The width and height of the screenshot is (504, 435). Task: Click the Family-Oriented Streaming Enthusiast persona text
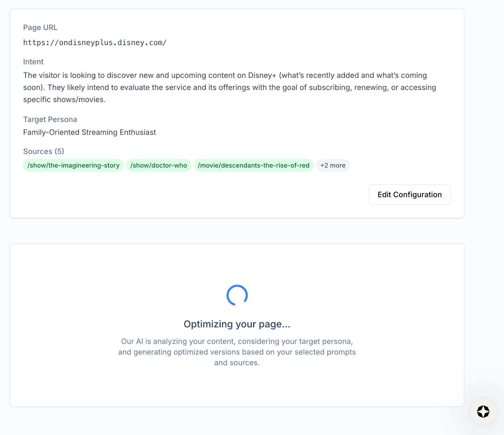tap(89, 132)
